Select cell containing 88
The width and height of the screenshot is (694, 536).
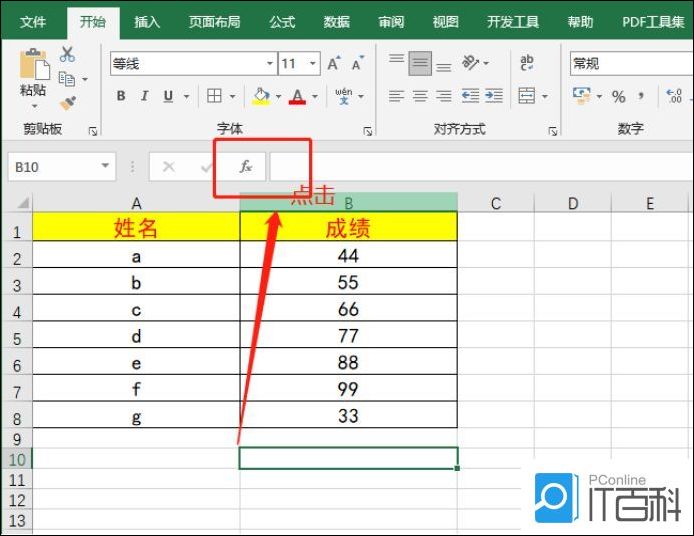(348, 362)
